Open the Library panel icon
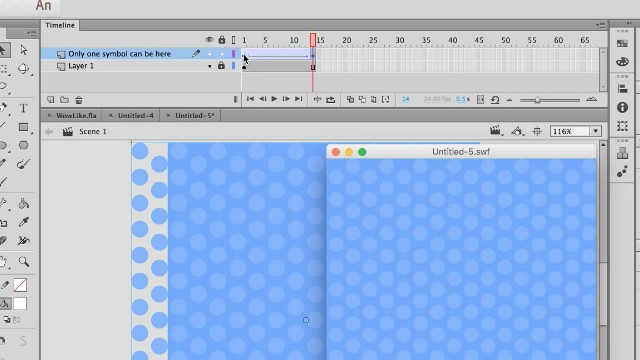Image resolution: width=640 pixels, height=360 pixels. click(x=622, y=153)
